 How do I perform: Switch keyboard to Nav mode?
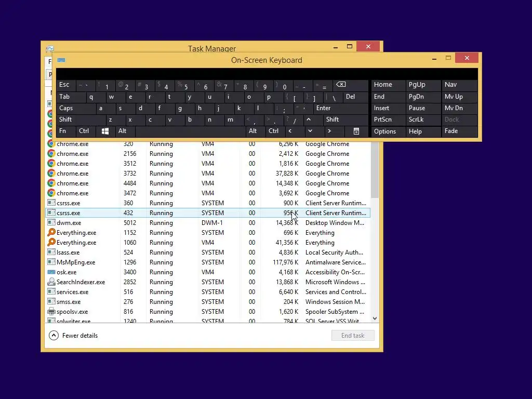click(459, 85)
